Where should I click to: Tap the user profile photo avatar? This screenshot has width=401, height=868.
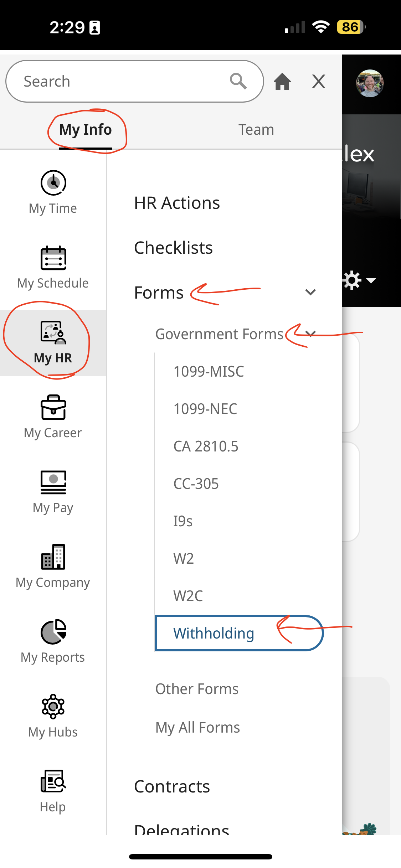(x=370, y=83)
